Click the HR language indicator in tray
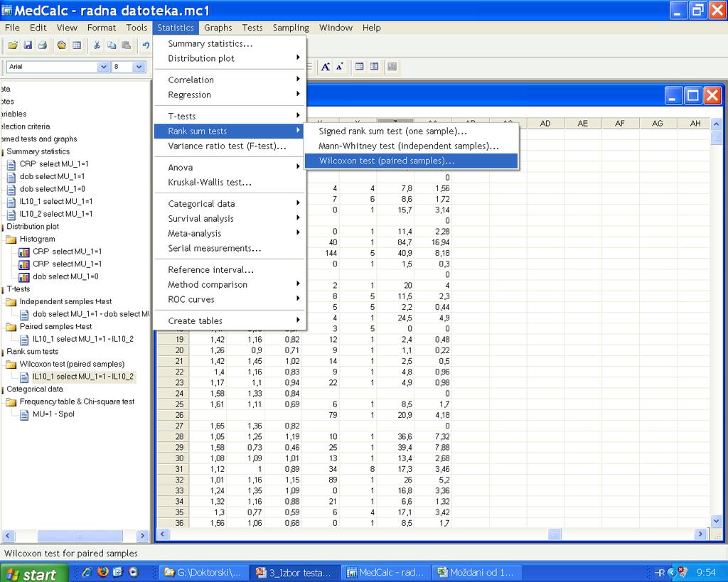The height and width of the screenshot is (582, 728). click(x=659, y=572)
